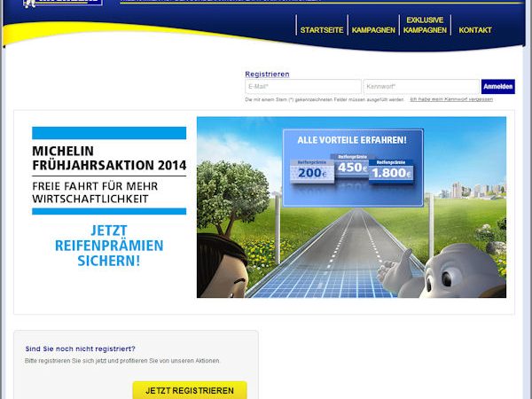Viewport: 532px width, 399px height.
Task: Click the 'Bitte registrieren Sie sich jetzt' text
Action: 122,361
